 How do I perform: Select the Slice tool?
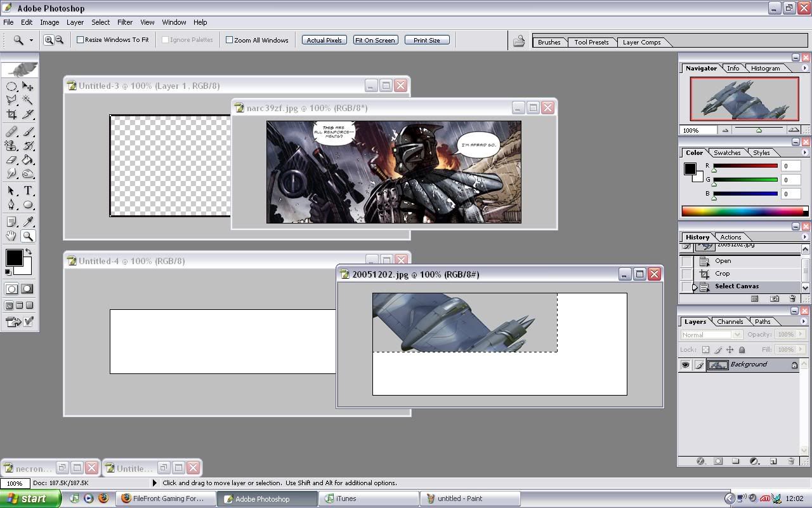click(x=28, y=114)
